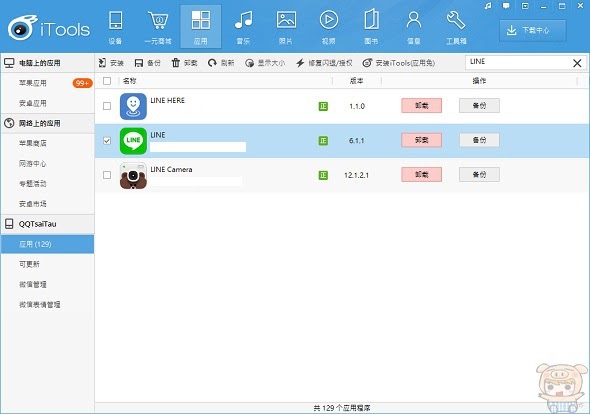This screenshot has width=590, height=414.
Task: Click the music note icon in title bar
Action: point(488,6)
